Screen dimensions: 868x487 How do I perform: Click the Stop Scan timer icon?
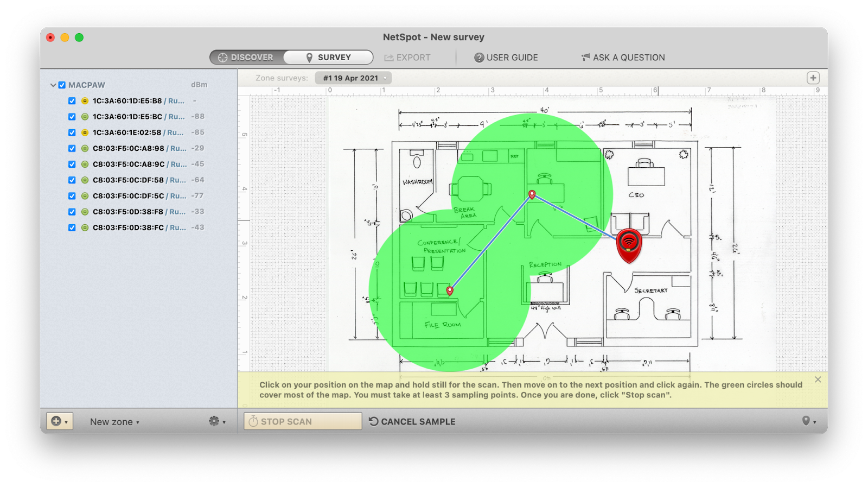pos(253,421)
